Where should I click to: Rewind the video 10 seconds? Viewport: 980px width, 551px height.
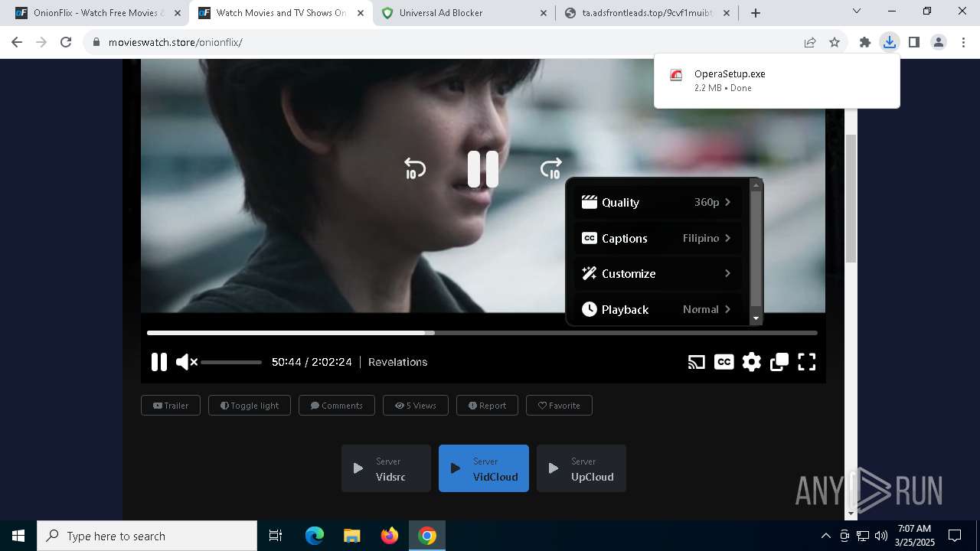[x=414, y=168]
